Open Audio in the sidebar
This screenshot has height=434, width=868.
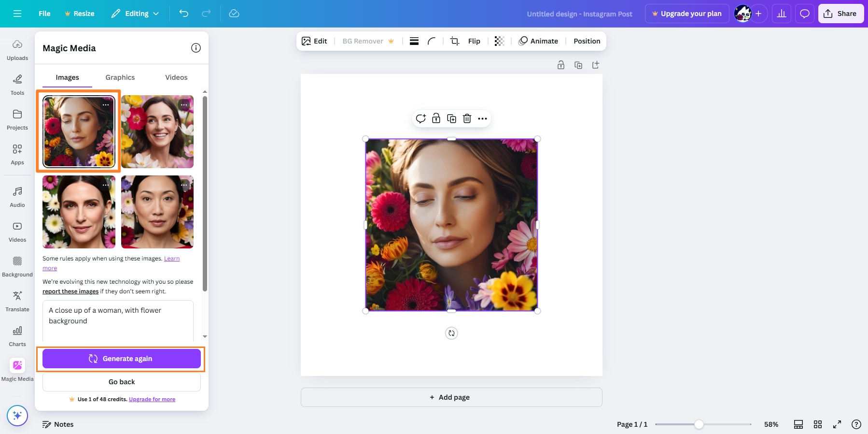pyautogui.click(x=17, y=197)
